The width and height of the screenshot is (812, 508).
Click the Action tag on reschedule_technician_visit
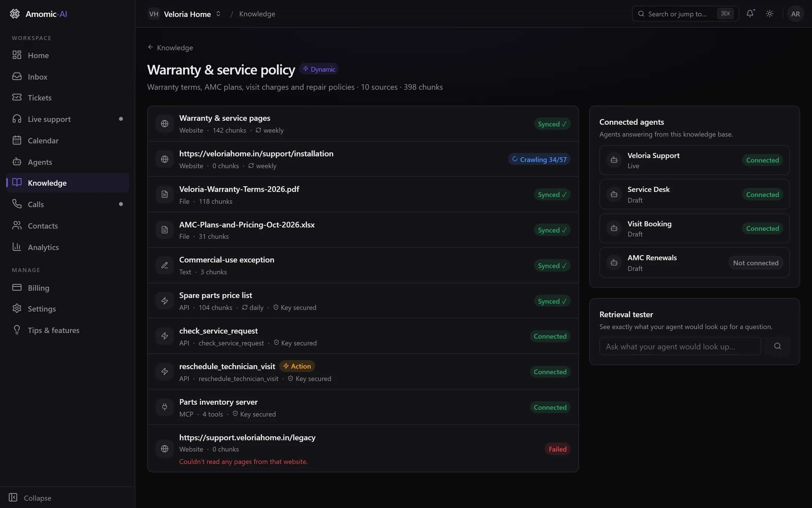297,366
